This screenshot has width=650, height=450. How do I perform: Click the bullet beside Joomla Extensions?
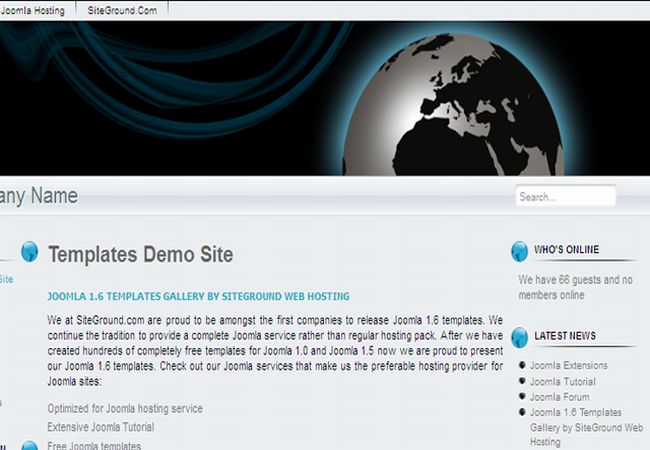point(522,365)
